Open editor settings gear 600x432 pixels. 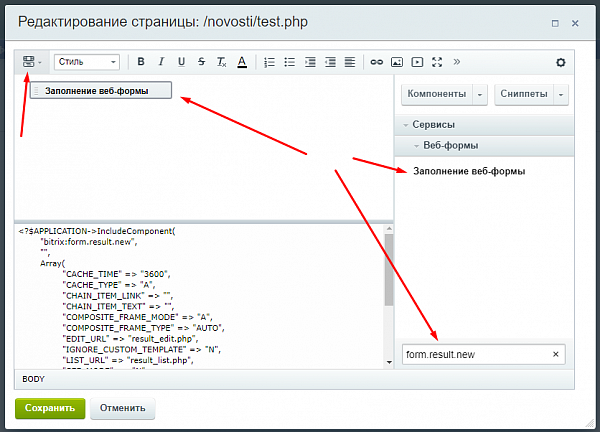(561, 62)
